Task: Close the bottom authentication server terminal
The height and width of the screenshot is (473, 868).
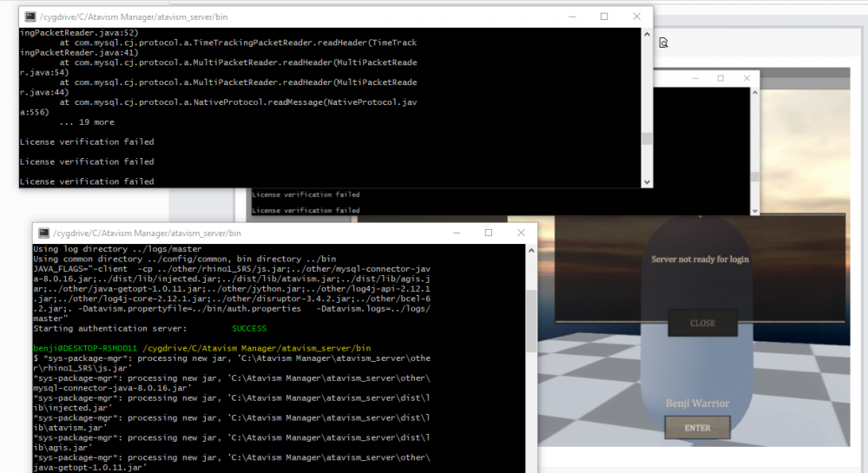Action: [520, 233]
